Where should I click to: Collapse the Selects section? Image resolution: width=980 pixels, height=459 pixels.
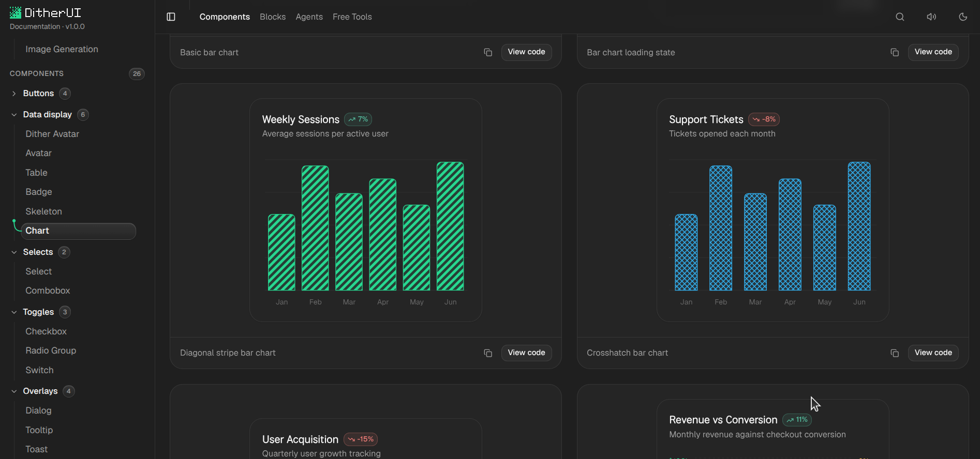pyautogui.click(x=14, y=252)
